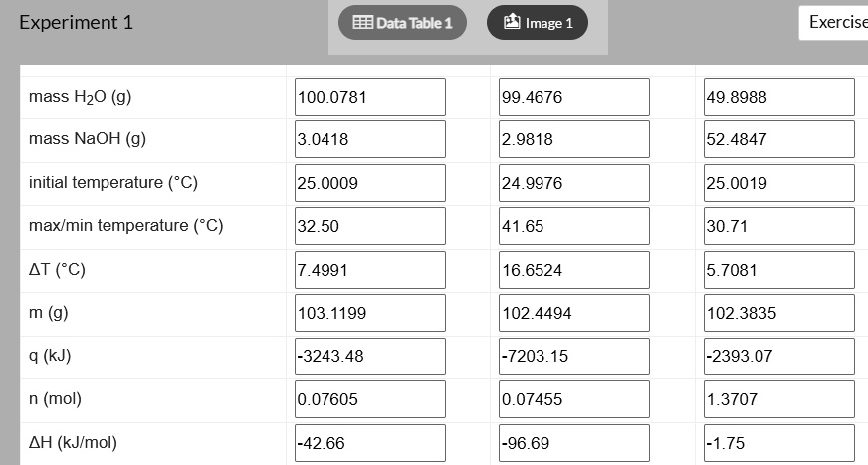
Task: Select mass H2O field containing 49.8988
Action: click(778, 97)
